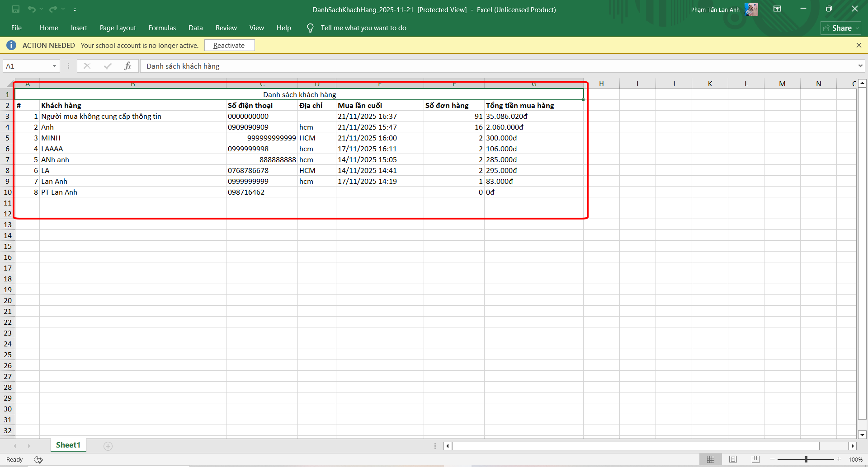Open the Page Layout ribbon tab

118,28
